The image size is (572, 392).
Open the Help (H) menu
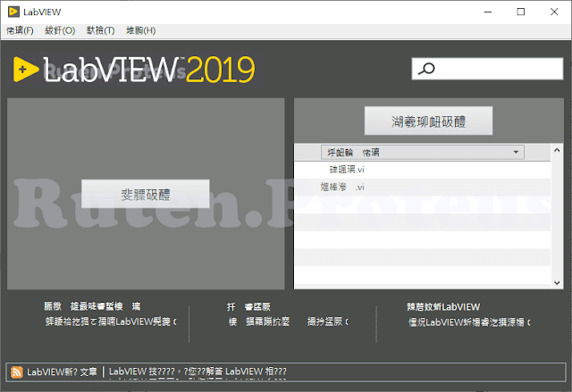141,30
